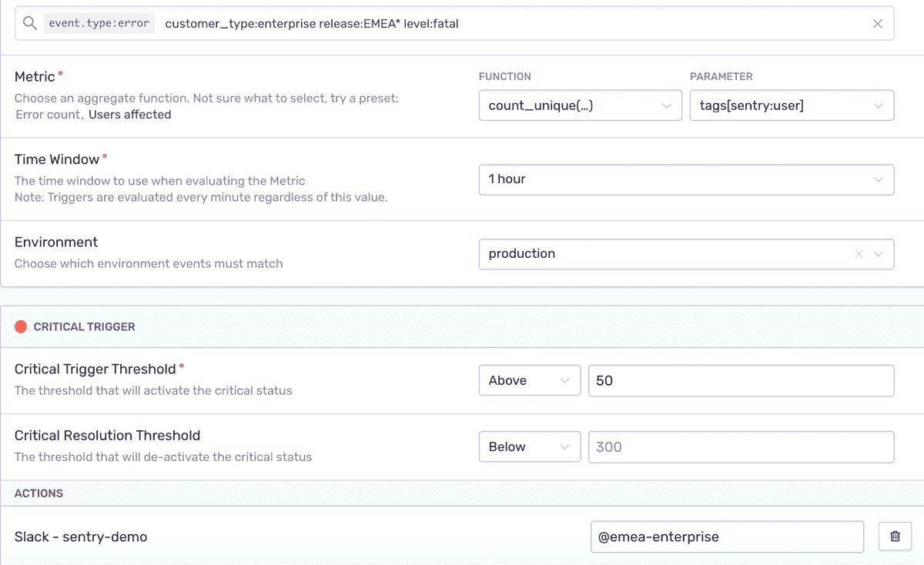Click the CRITICAL TRIGGER heading text
The height and width of the screenshot is (565, 924).
tap(85, 327)
